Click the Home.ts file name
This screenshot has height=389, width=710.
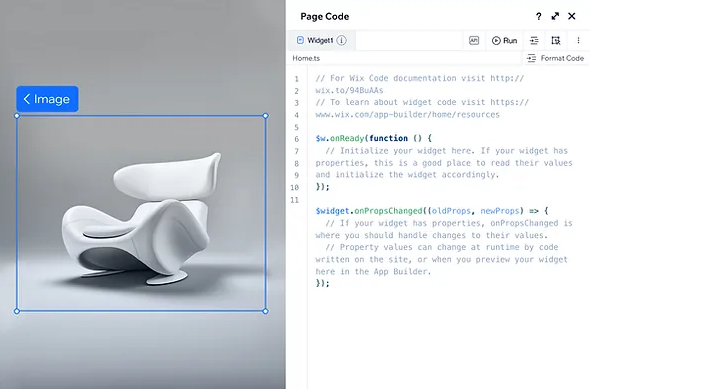coord(306,58)
